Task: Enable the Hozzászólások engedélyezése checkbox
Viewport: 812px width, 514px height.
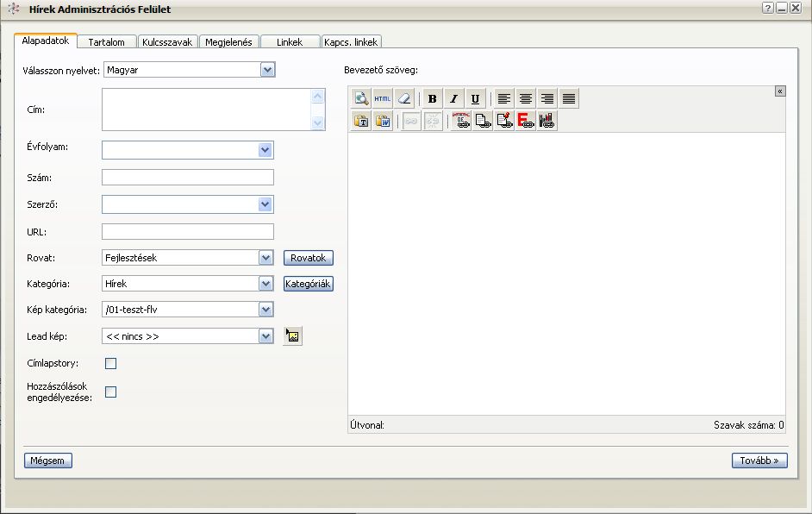Action: [110, 392]
